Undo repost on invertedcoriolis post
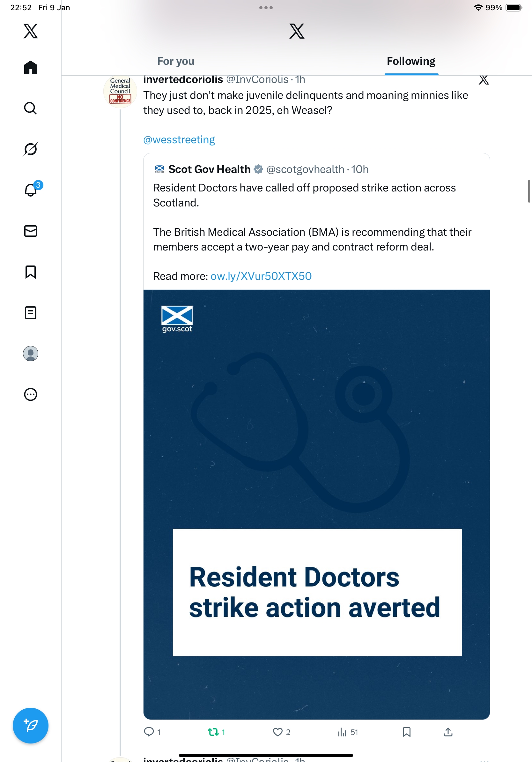 pos(213,732)
